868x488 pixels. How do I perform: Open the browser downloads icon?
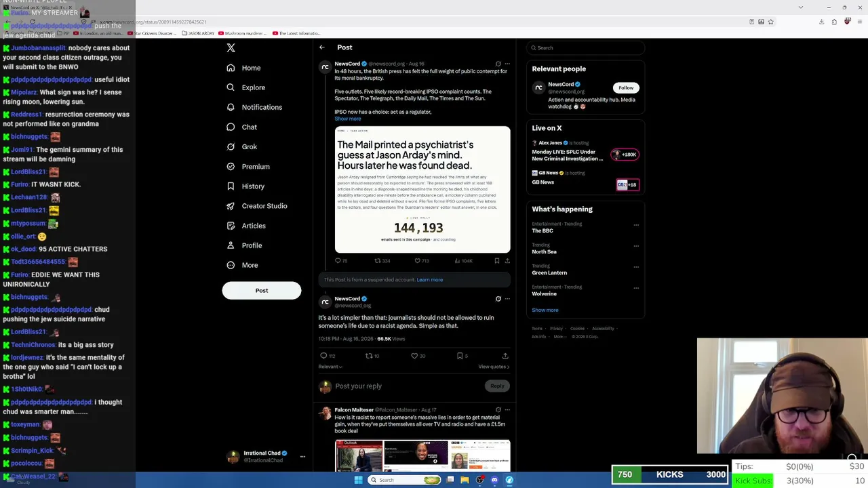822,22
